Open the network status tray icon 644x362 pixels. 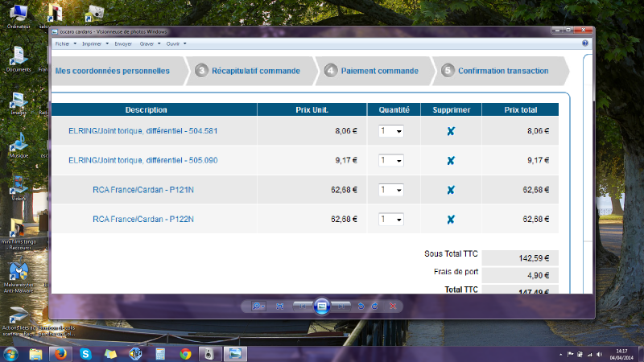(x=590, y=355)
